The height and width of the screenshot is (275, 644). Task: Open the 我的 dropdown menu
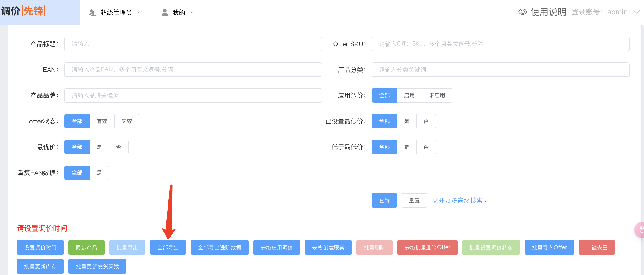pos(192,12)
